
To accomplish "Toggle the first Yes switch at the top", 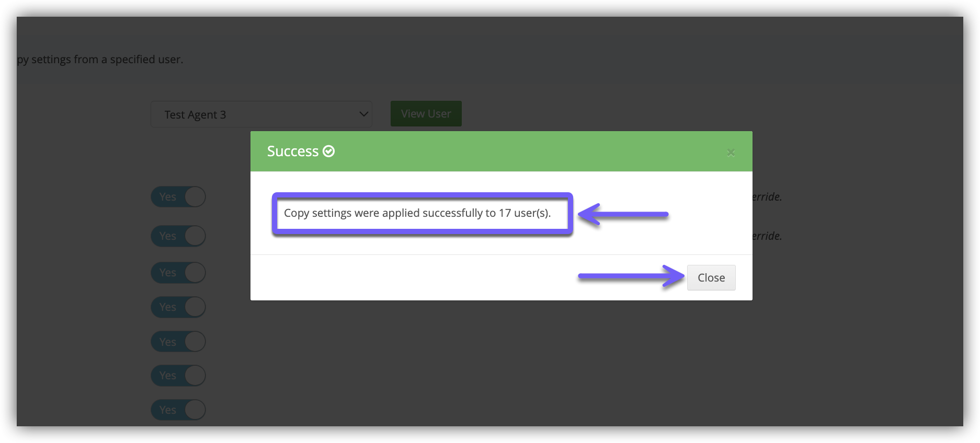I will pyautogui.click(x=178, y=197).
